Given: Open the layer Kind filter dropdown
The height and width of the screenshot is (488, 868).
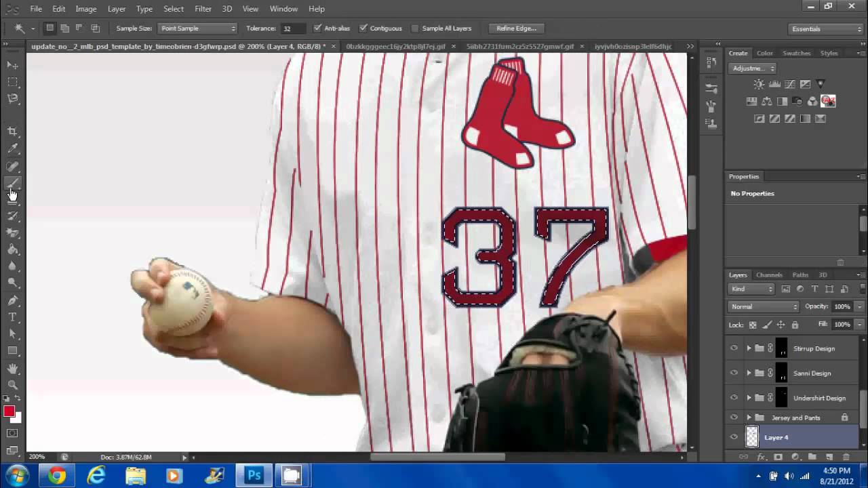Looking at the screenshot, I should [x=752, y=289].
